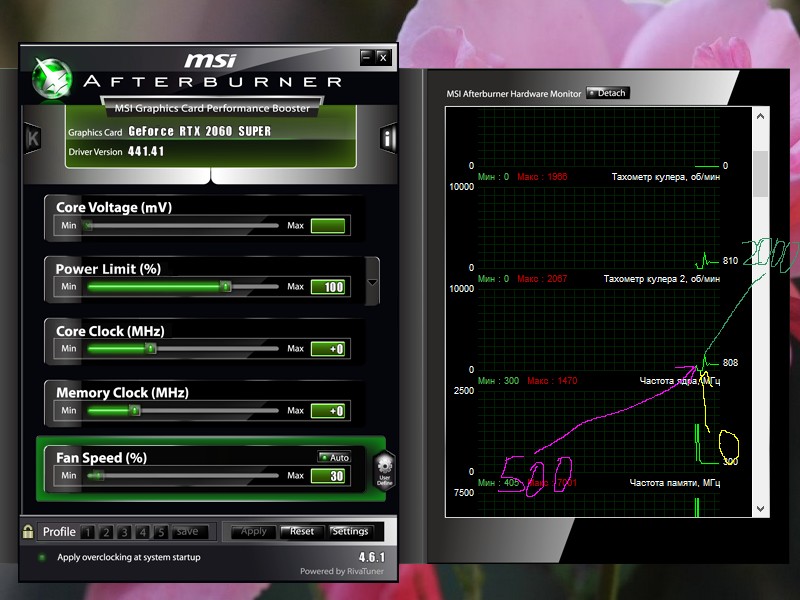Click the Power Limit slider handle
This screenshot has height=600, width=800.
coord(226,286)
